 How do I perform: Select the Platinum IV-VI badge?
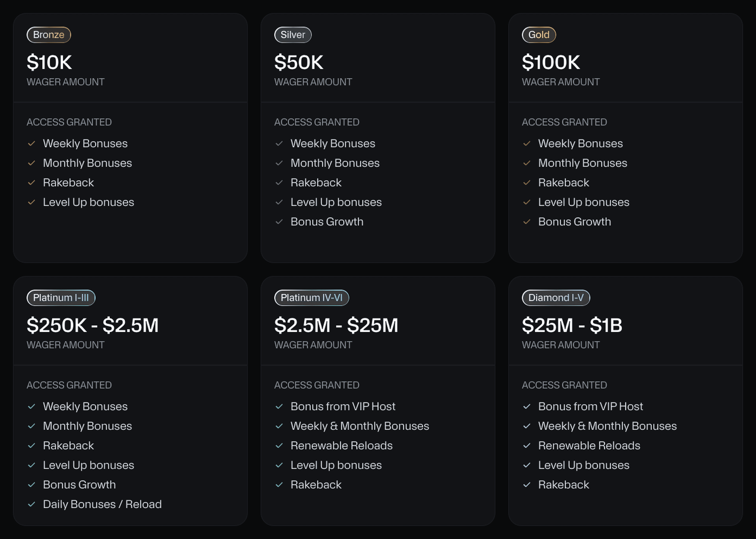pyautogui.click(x=311, y=298)
